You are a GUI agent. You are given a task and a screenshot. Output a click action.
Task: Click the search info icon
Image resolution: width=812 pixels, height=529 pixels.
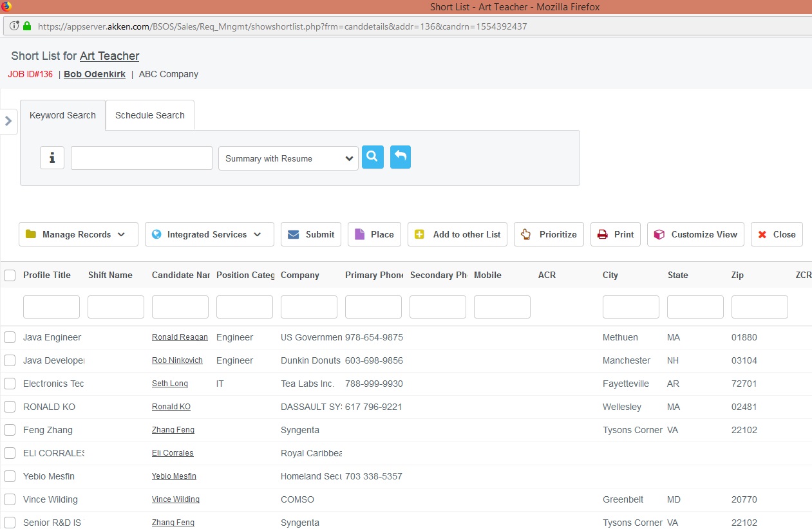pyautogui.click(x=52, y=157)
